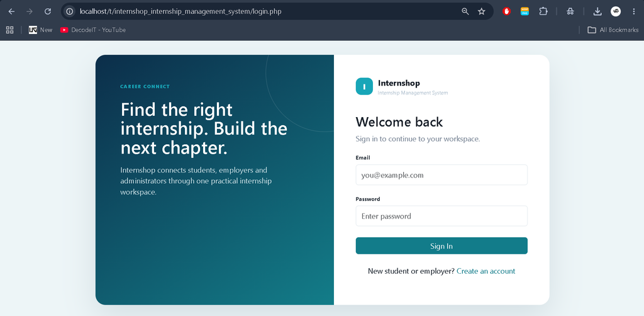Click the Sign In button

[441, 245]
